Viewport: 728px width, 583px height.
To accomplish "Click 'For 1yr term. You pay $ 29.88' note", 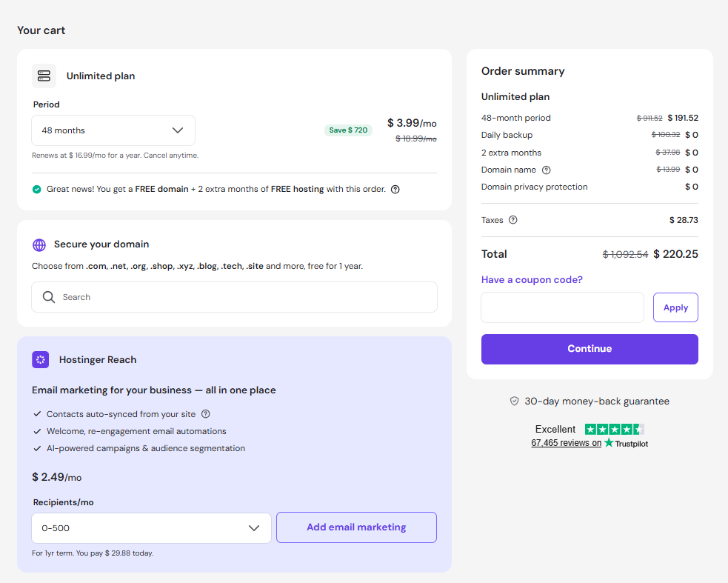I will coord(93,553).
